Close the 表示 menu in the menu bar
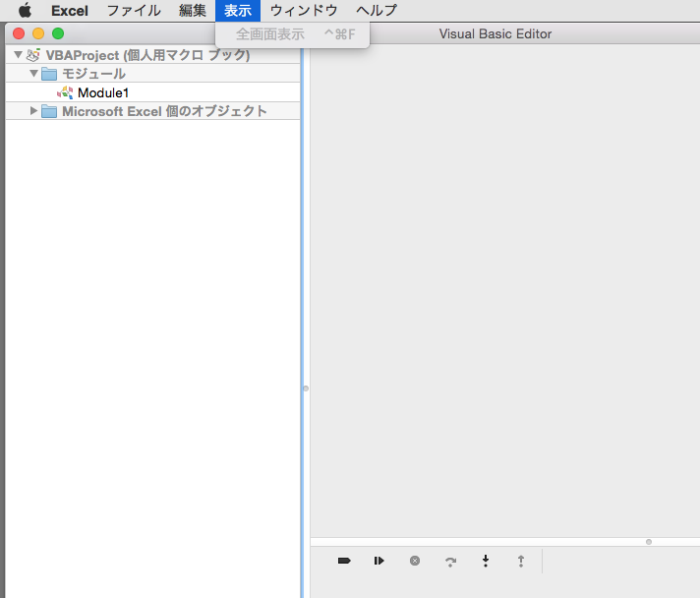Viewport: 700px width, 598px height. click(x=238, y=10)
